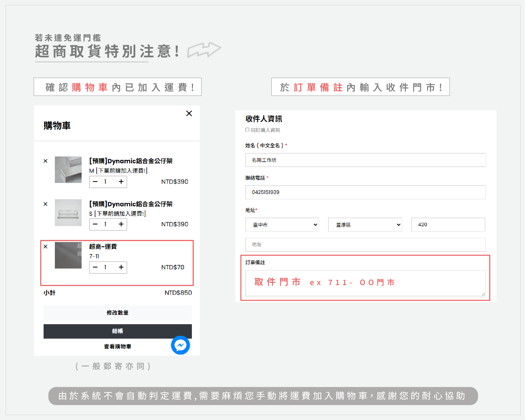Remove S size Dynamic stand from cart
The height and width of the screenshot is (420, 525).
coord(45,204)
